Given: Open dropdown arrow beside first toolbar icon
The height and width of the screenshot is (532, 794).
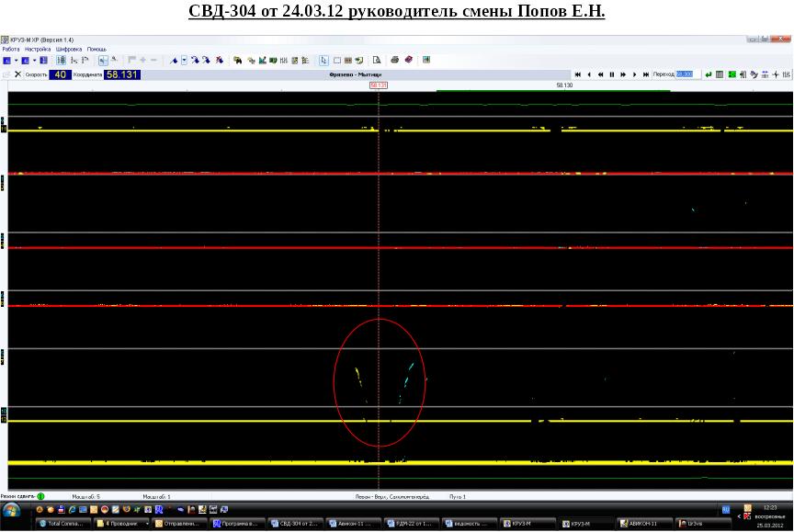Looking at the screenshot, I should point(15,61).
